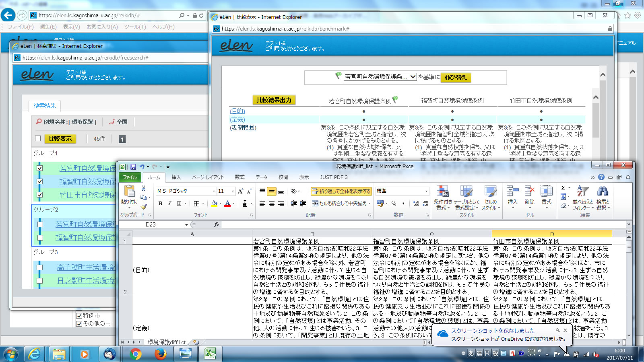Screen dimensions: 644x362
Task: Open Google Chrome from the taskbar
Action: [x=136, y=354]
